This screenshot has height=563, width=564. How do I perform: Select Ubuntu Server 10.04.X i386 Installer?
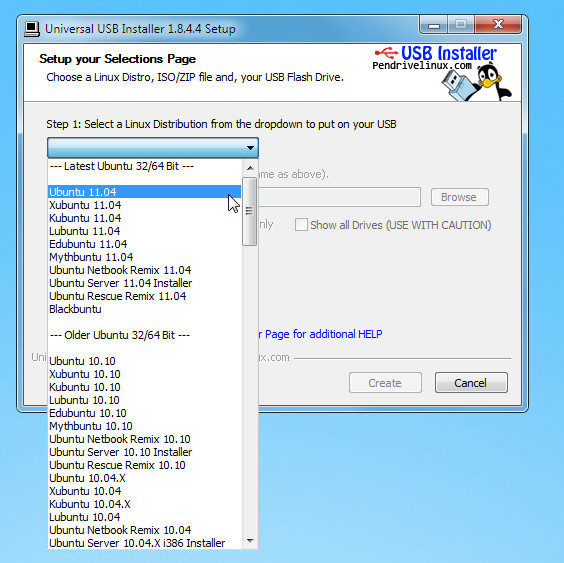click(144, 543)
